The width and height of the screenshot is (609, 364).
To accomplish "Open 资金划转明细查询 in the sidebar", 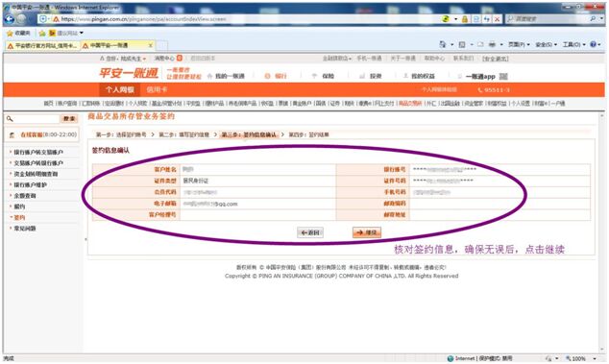I will point(36,174).
